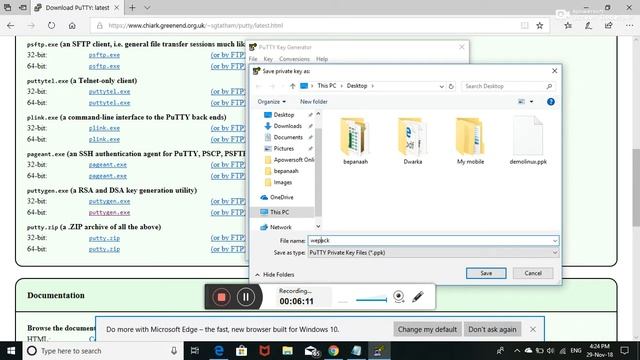This screenshot has width=640, height=360.
Task: Open Images folder in navigation pane
Action: click(282, 182)
